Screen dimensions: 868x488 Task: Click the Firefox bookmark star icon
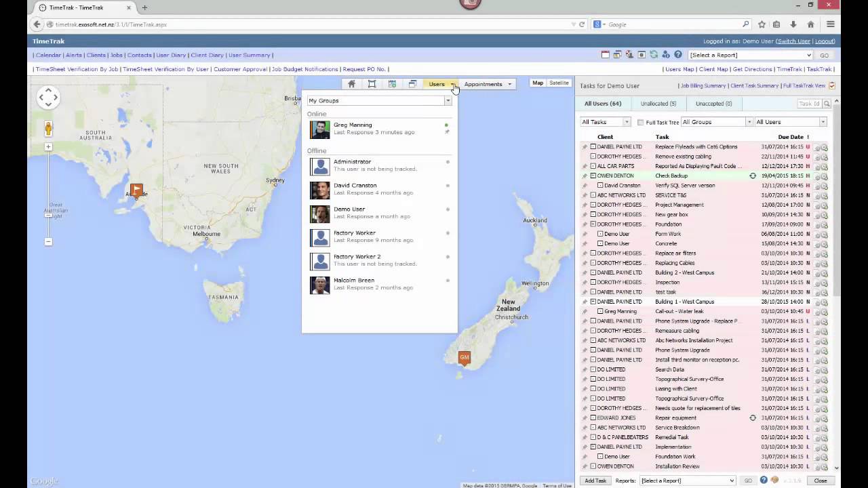(762, 24)
